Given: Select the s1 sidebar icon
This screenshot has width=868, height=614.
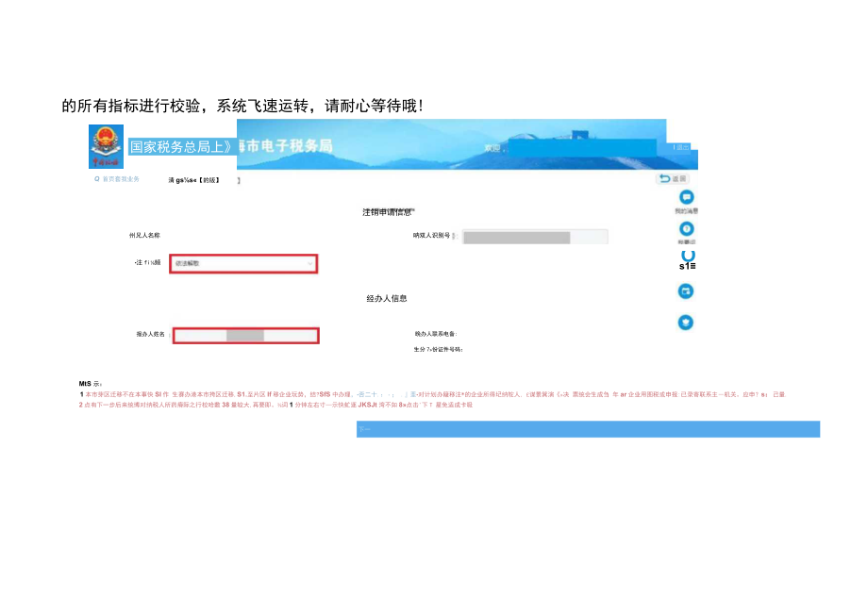Looking at the screenshot, I should pyautogui.click(x=685, y=262).
